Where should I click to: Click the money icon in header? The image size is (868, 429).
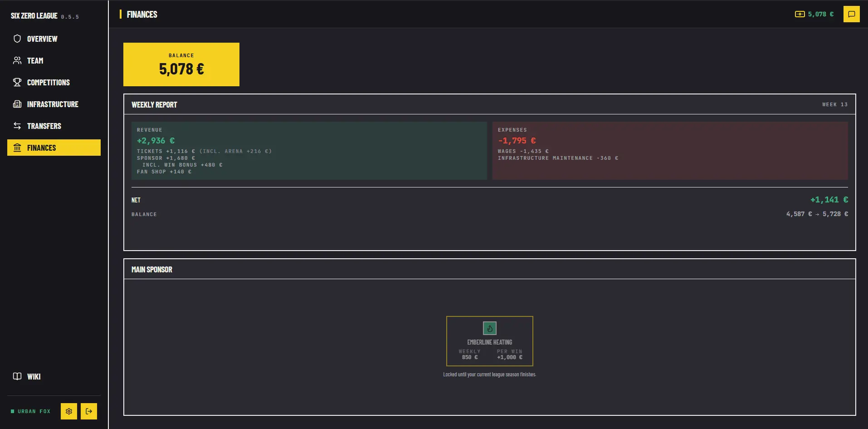[x=800, y=14]
